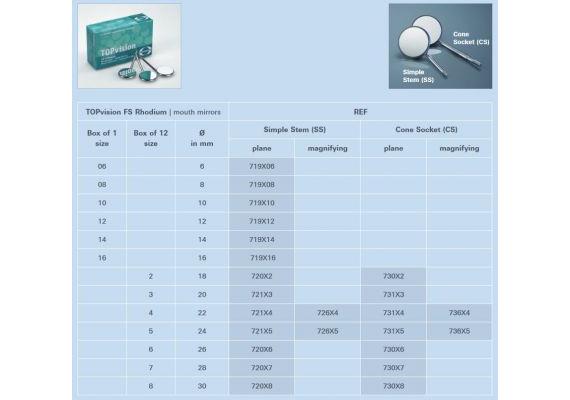Click the 720X8 cell
The height and width of the screenshot is (400, 570).
coord(261,386)
